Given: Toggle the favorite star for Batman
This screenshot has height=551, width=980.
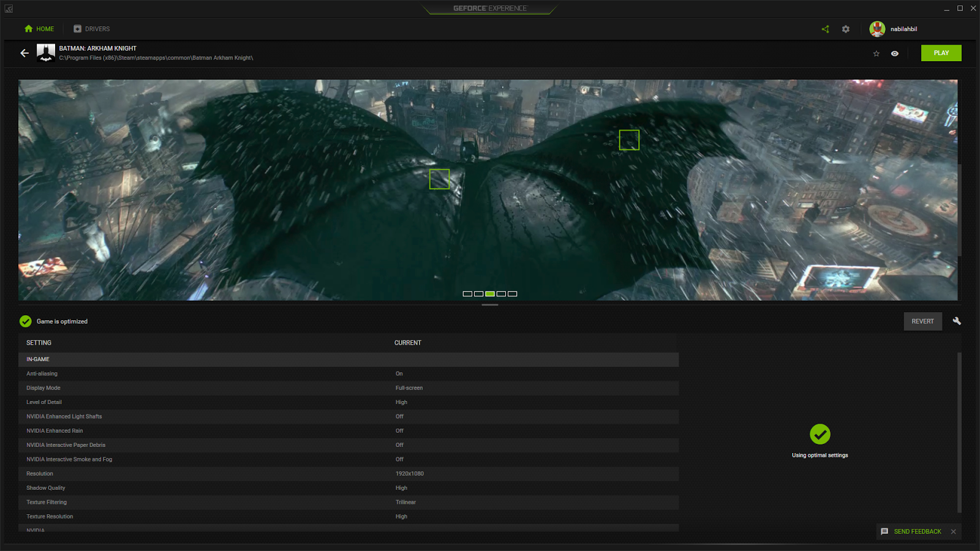Looking at the screenshot, I should click(x=876, y=54).
